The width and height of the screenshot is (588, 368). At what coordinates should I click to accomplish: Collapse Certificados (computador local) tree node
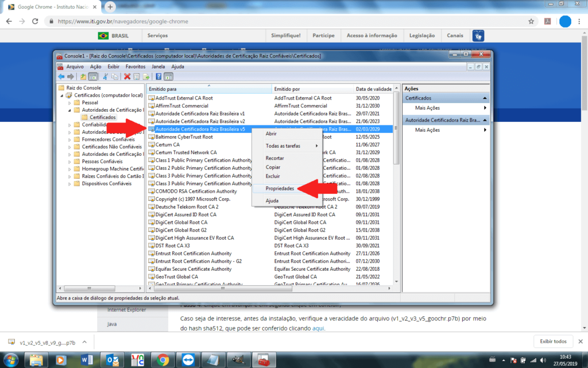(62, 95)
